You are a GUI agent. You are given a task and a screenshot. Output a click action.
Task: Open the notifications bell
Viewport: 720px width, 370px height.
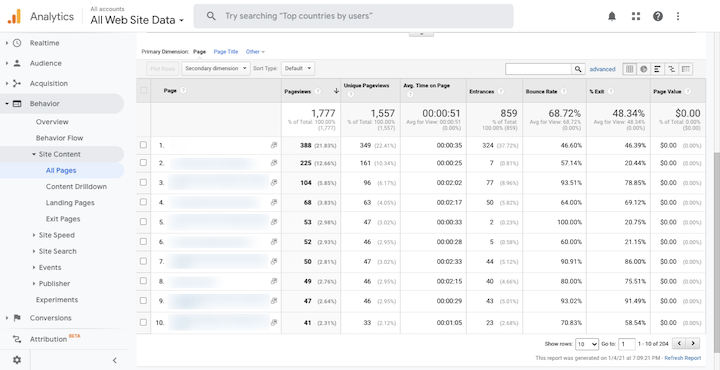pyautogui.click(x=612, y=17)
